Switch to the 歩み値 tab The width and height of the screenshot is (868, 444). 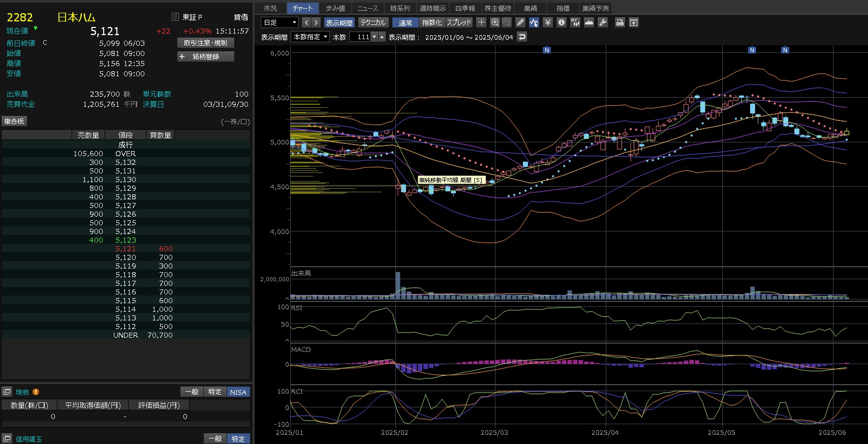(x=335, y=8)
